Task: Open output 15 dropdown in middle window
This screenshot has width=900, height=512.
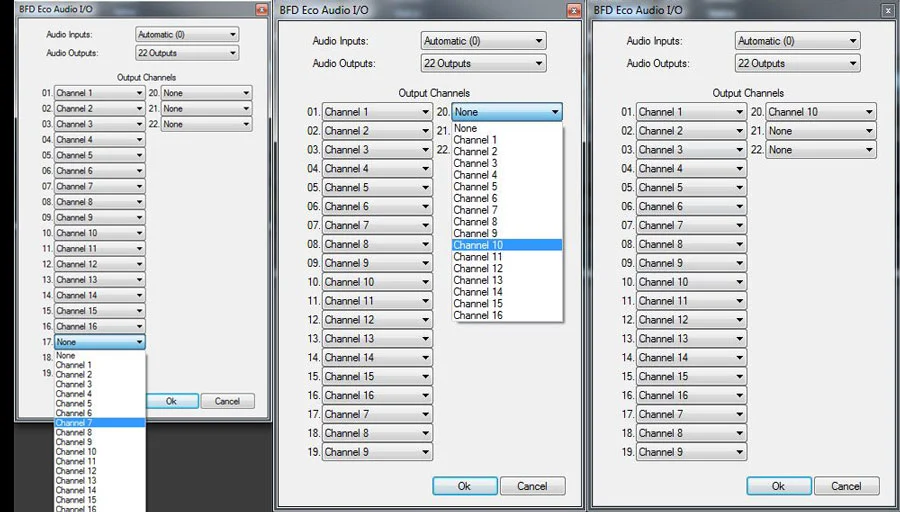Action: tap(377, 377)
